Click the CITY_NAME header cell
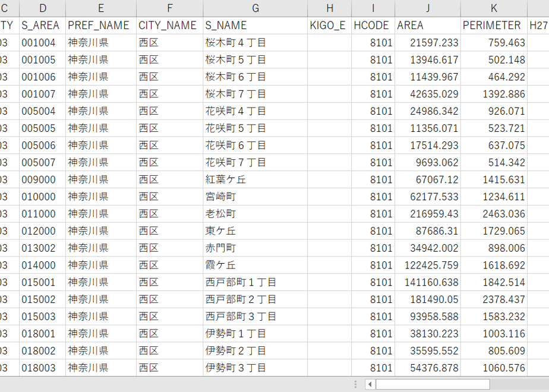Viewport: 549px width, 392px height. point(170,26)
